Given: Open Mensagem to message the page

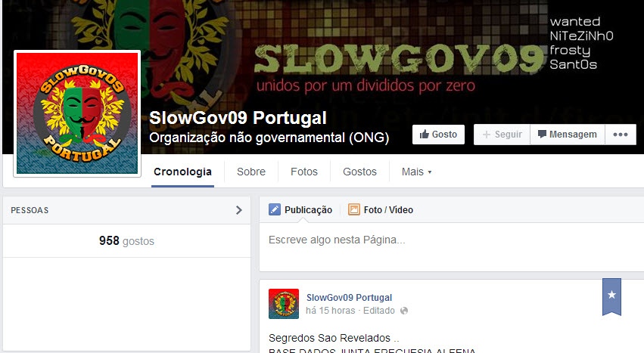Looking at the screenshot, I should 568,135.
